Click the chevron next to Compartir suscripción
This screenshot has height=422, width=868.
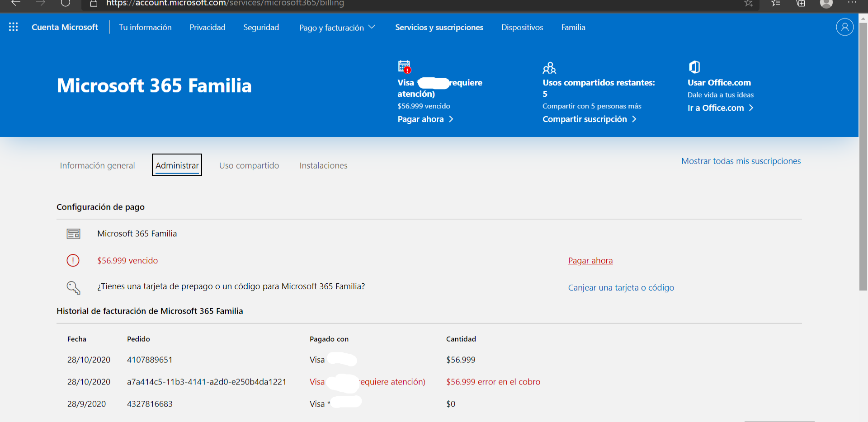634,119
